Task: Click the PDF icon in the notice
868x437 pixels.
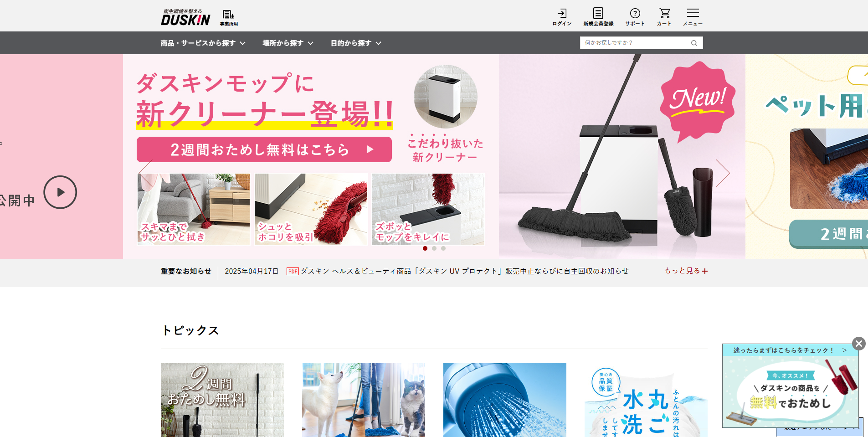Action: 293,272
